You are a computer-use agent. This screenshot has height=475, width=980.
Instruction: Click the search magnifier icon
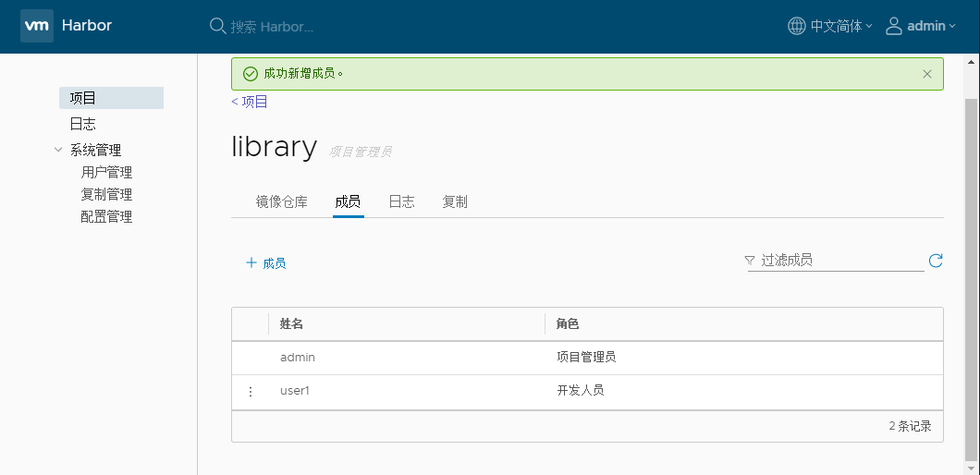tap(217, 26)
